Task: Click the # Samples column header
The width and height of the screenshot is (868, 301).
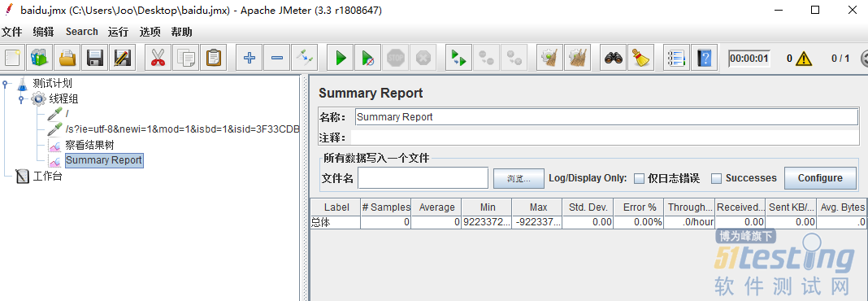Action: click(386, 207)
